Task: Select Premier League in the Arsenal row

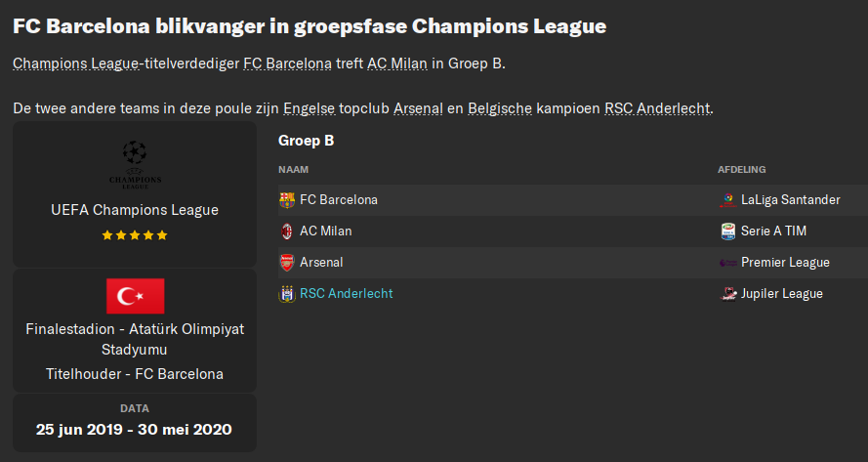Action: (785, 263)
